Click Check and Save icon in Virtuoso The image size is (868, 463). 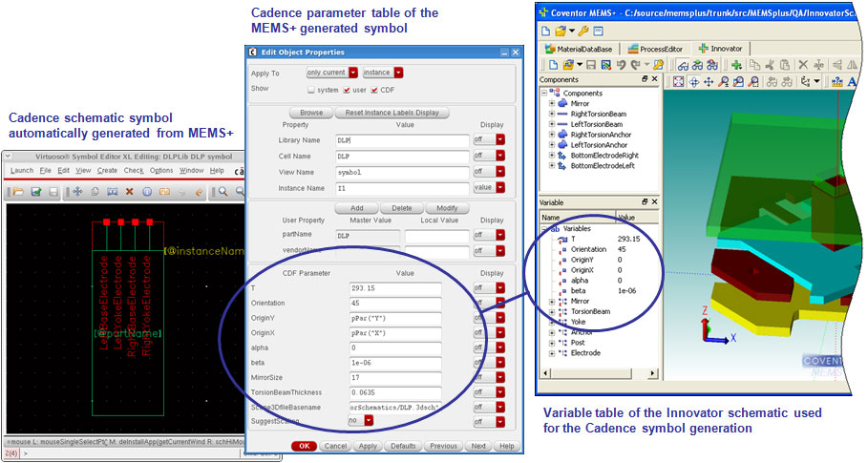tap(36, 192)
